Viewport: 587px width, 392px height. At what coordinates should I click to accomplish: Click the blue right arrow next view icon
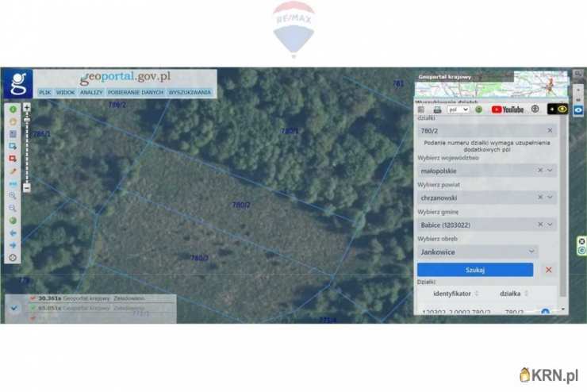click(13, 245)
